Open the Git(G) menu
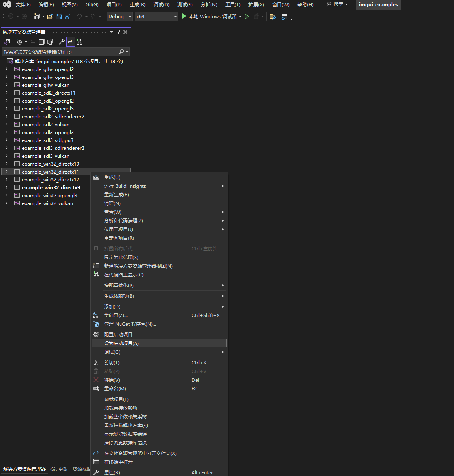This screenshot has height=476, width=454. (x=92, y=5)
